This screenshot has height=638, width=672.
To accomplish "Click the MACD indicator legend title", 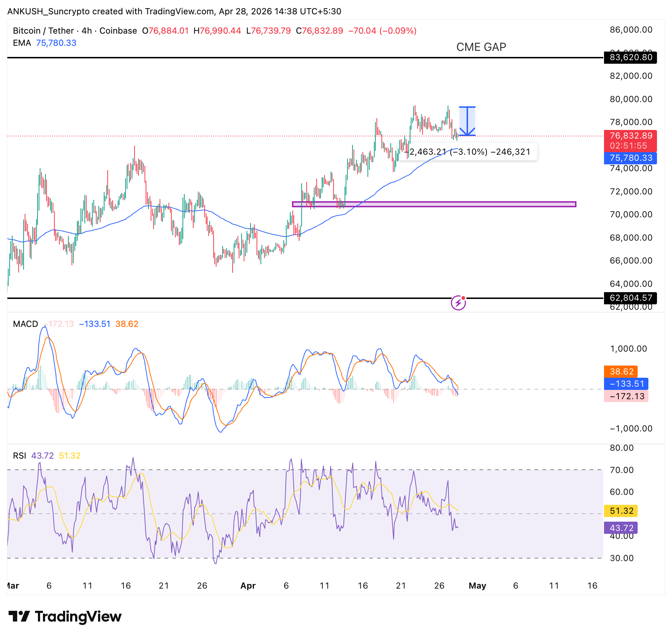I will pos(25,324).
